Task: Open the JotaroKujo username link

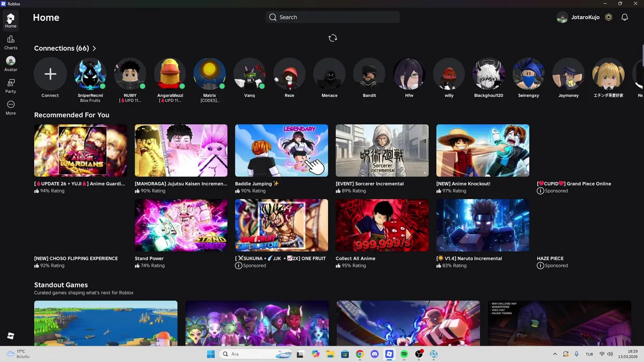Action: (585, 17)
